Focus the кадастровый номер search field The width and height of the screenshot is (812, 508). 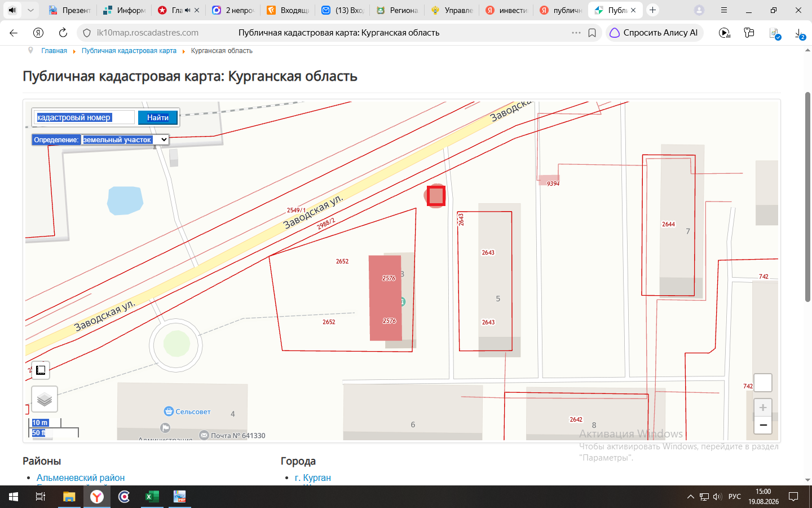[x=84, y=117]
